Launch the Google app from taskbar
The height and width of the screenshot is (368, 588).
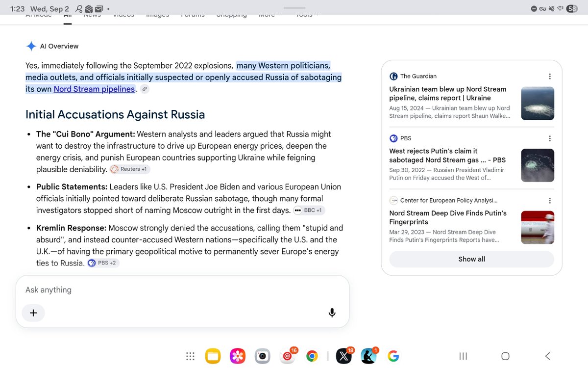393,356
